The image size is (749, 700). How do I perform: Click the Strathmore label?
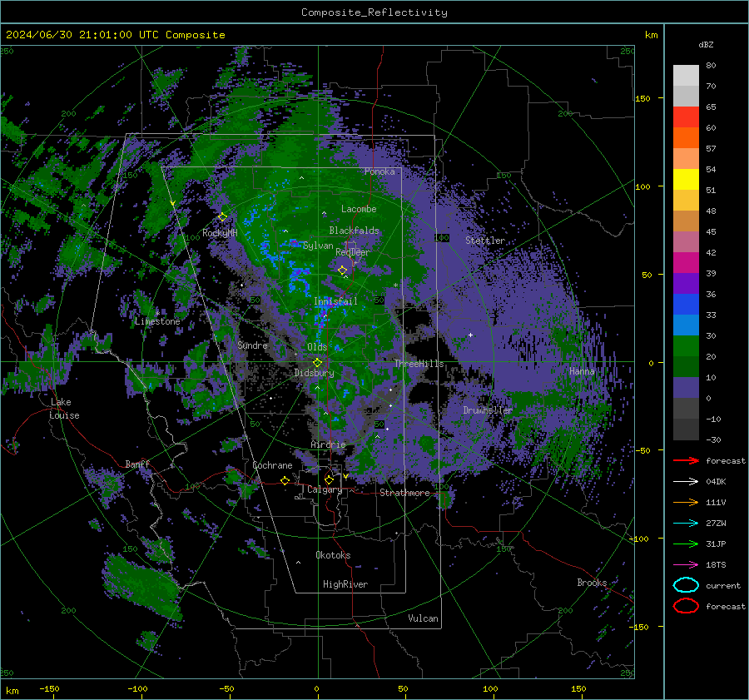click(404, 493)
